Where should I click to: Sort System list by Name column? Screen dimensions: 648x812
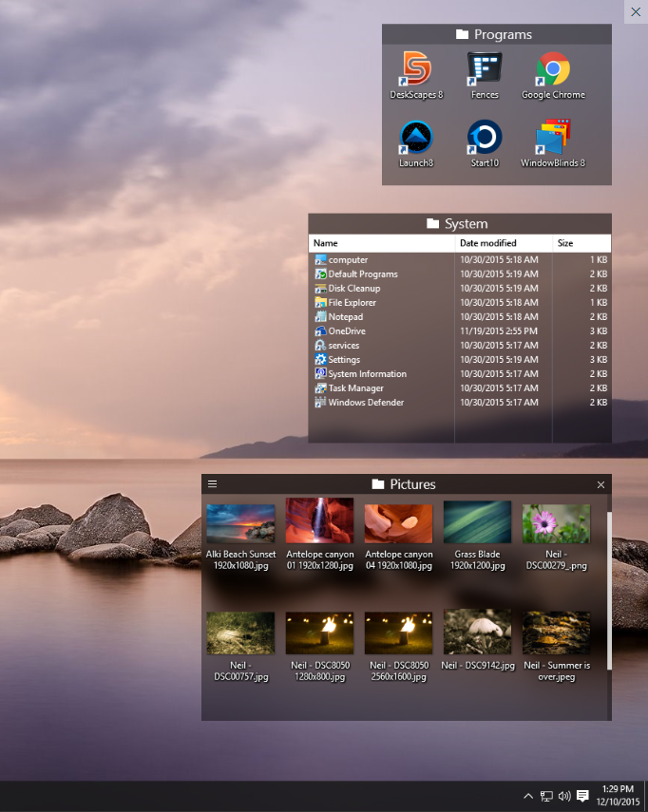tap(382, 243)
